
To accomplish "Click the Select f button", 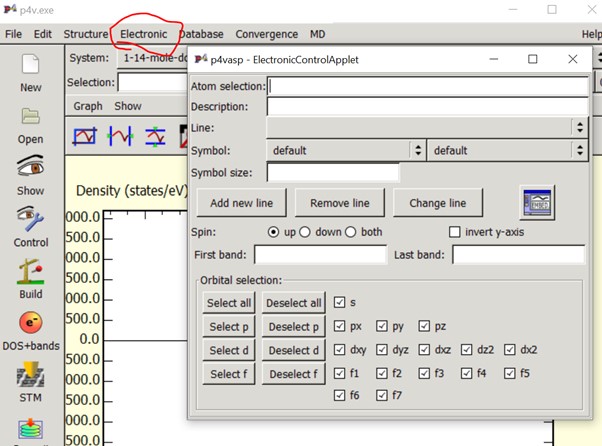I will click(229, 374).
